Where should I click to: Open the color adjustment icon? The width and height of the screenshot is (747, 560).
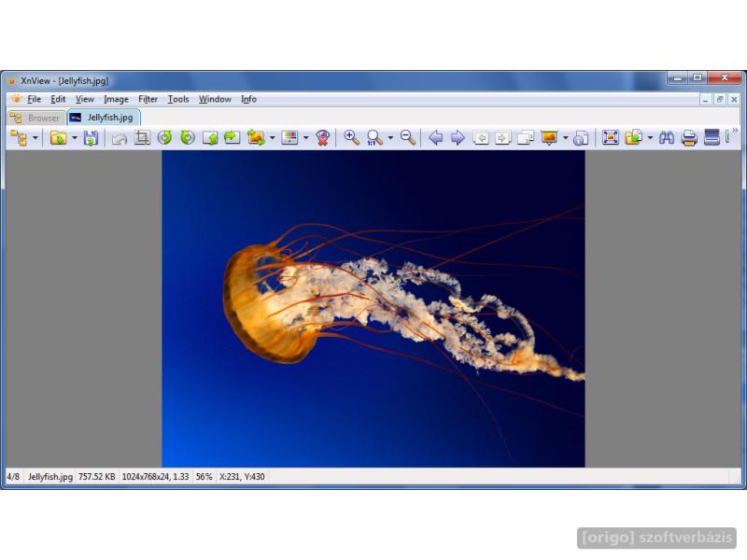(289, 138)
